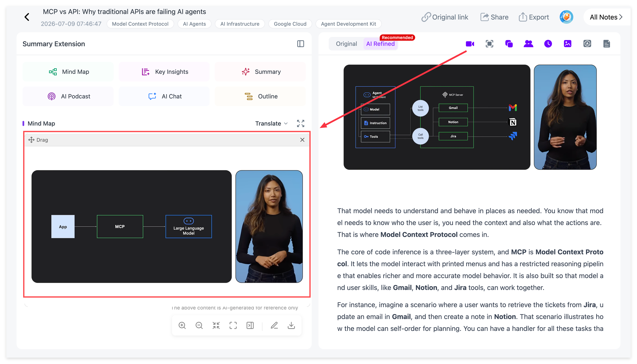Export this note
The width and height of the screenshot is (637, 364).
(x=534, y=17)
